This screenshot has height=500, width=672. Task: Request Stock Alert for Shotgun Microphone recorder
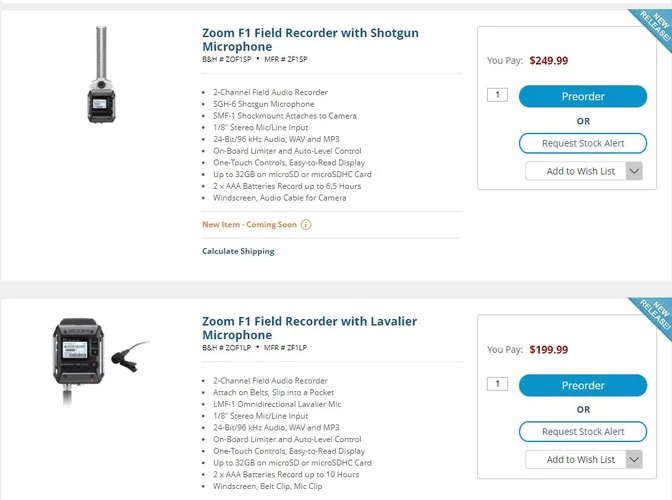pyautogui.click(x=582, y=143)
